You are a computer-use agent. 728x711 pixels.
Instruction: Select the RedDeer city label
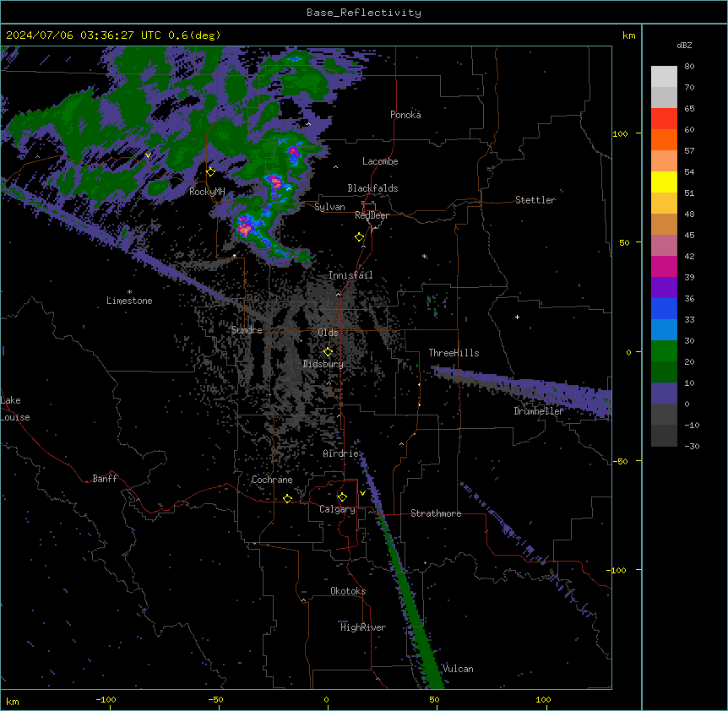point(372,215)
